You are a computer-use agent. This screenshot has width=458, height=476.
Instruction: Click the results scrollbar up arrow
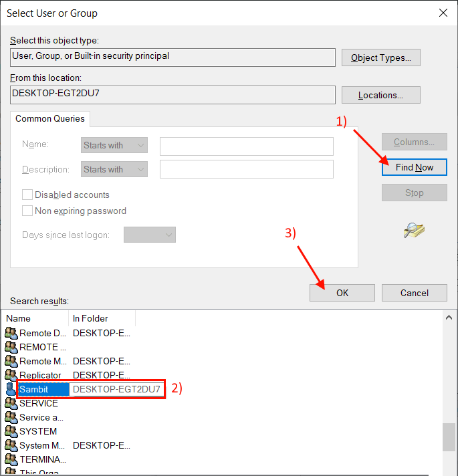pyautogui.click(x=449, y=318)
